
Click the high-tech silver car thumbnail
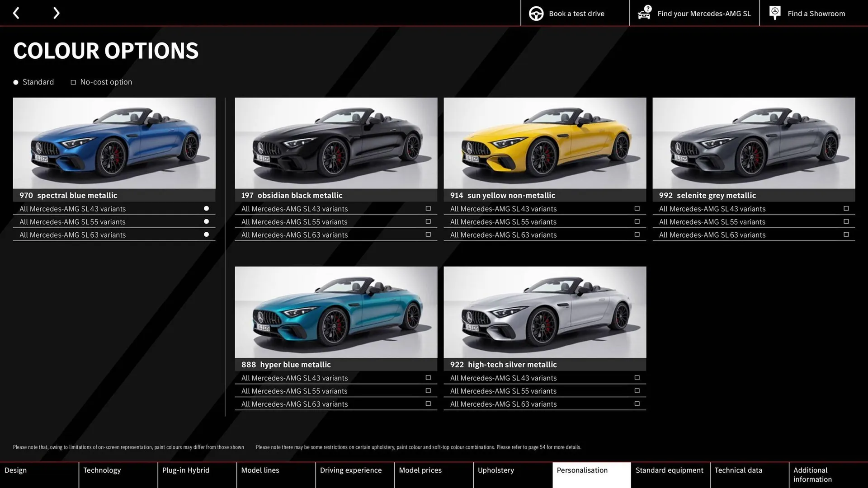tap(545, 312)
